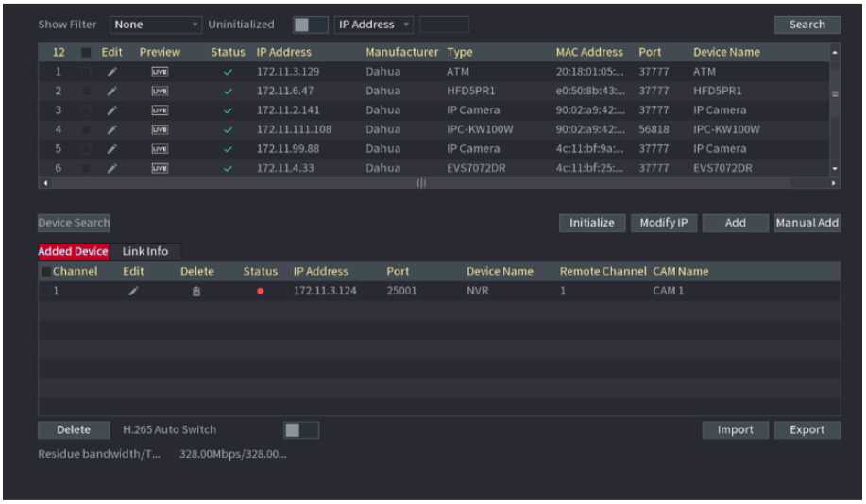Viewport: 866px width, 504px height.
Task: Click live preview icon for IPC-KW100W row
Action: 160,129
